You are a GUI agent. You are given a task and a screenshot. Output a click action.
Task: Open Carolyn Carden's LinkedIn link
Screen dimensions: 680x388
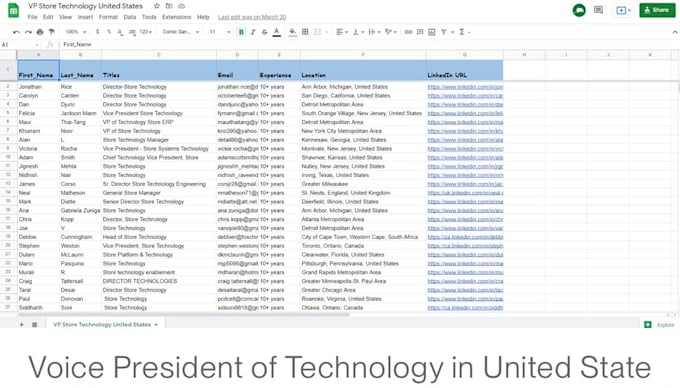click(x=465, y=96)
